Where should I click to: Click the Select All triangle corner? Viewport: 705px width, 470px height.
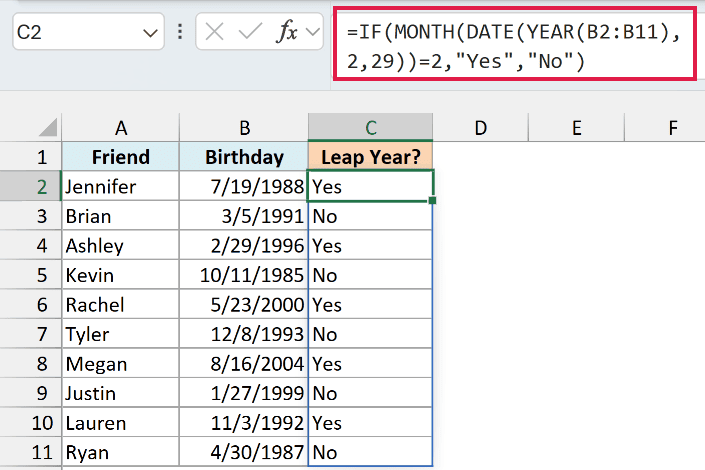click(x=48, y=127)
